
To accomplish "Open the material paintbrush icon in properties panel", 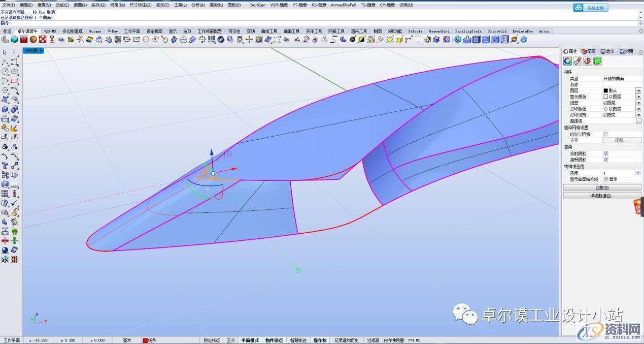I will 578,61.
